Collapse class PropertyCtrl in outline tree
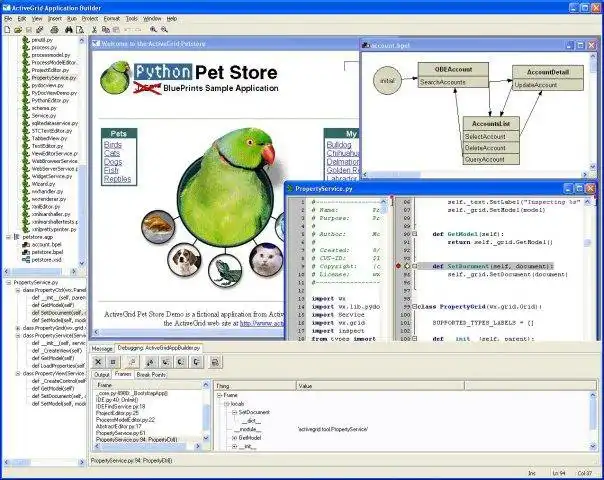Viewport: 604px width, 480px height. [18, 290]
